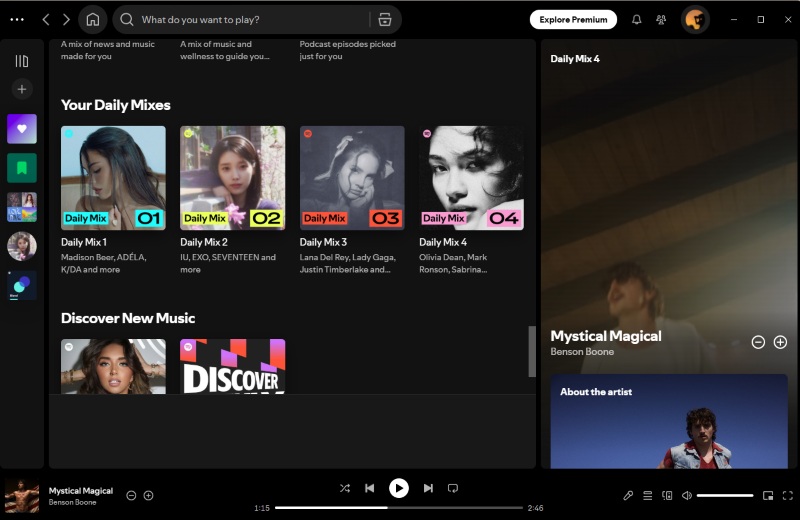Click 'Mystical Magical' in bottom player bar
800x520 pixels.
point(81,491)
